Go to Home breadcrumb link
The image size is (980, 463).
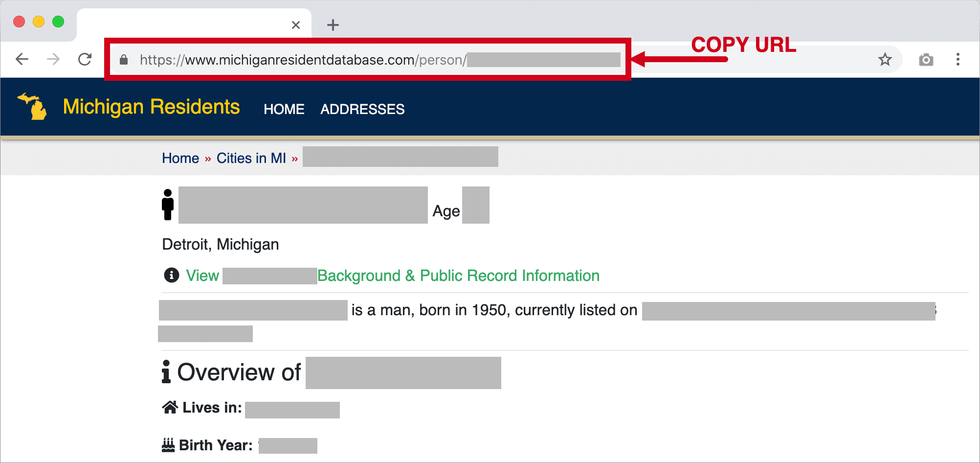pos(180,158)
